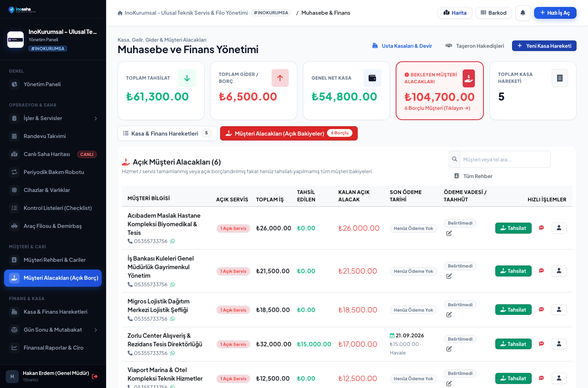
Task: Open Yönetim Paneli in sidebar
Action: tap(53, 84)
